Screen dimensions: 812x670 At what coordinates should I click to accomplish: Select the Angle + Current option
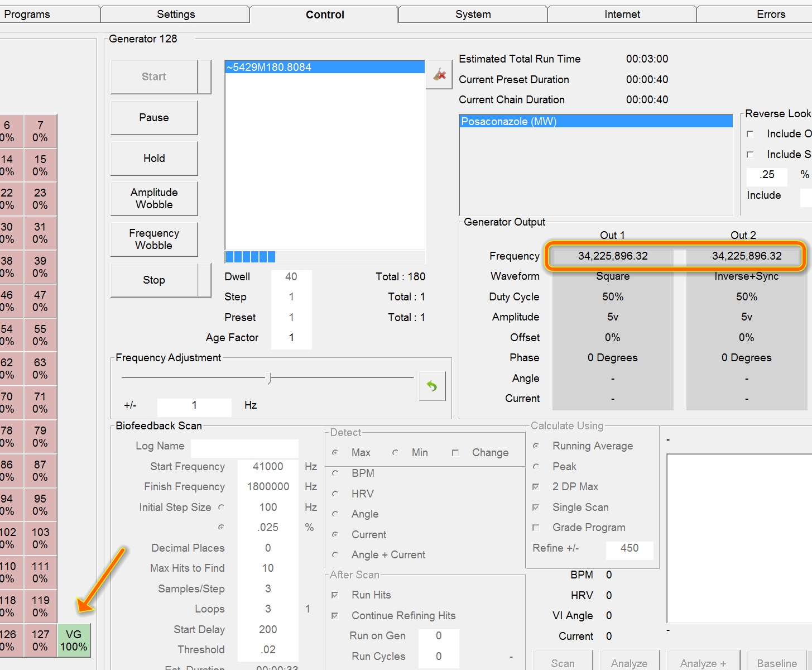tap(335, 555)
